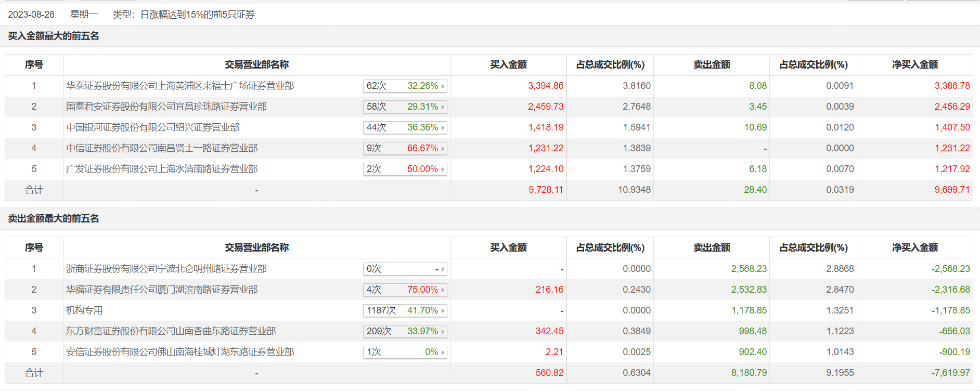This screenshot has height=392, width=980.
Task: Open 浙商证券宁波北仑明州路证券营业部 link
Action: (166, 269)
